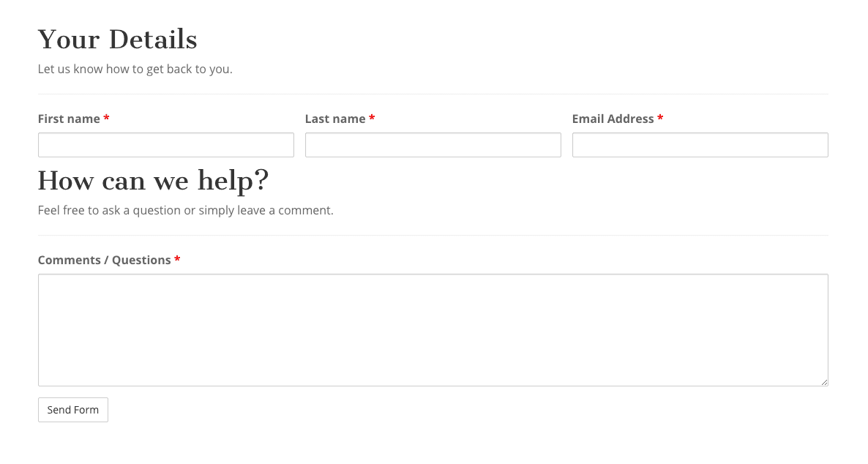Click the Last name label
The width and height of the screenshot is (868, 464).
(335, 119)
